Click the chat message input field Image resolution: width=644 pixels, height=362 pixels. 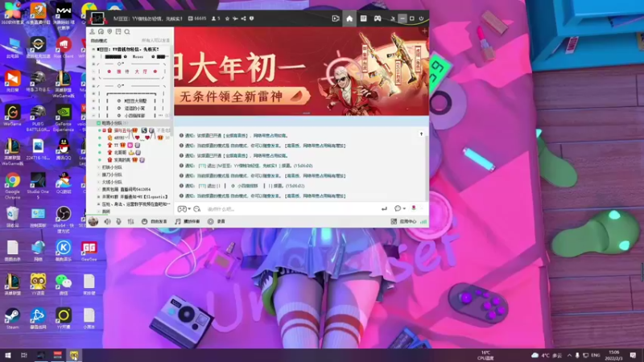coord(291,209)
